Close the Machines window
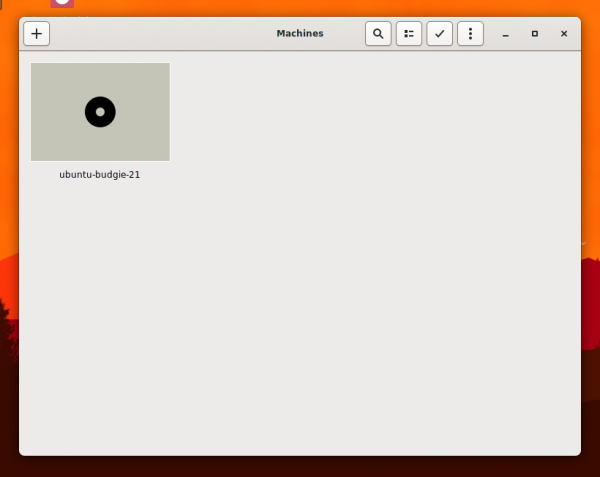600x477 pixels. pyautogui.click(x=564, y=34)
